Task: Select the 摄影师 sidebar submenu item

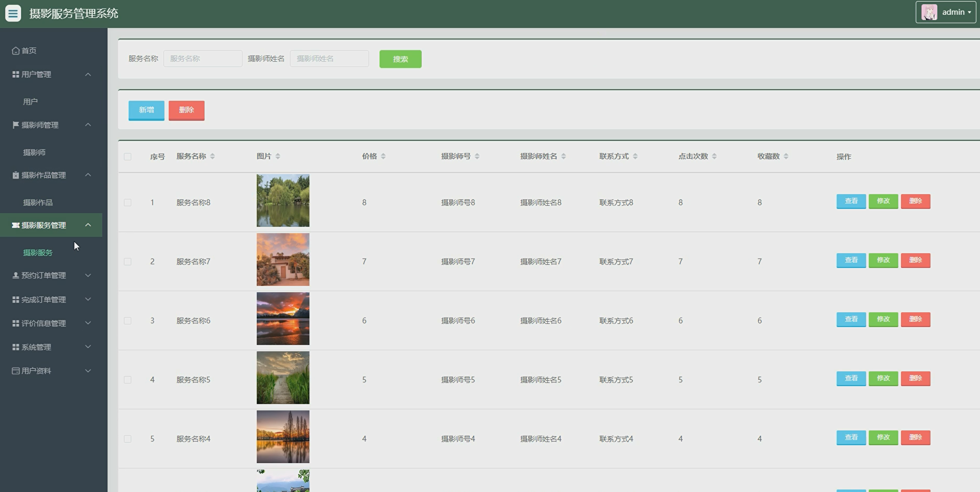Action: (x=34, y=152)
